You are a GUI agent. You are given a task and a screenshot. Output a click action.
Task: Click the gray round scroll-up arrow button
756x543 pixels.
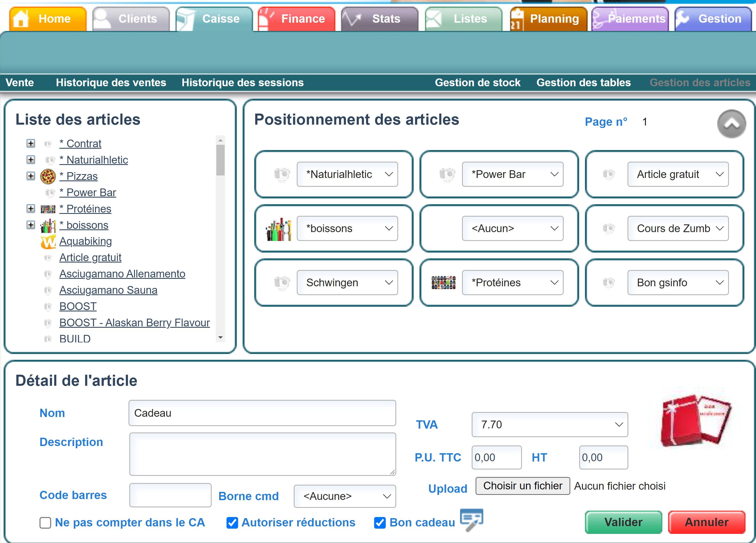point(731,124)
